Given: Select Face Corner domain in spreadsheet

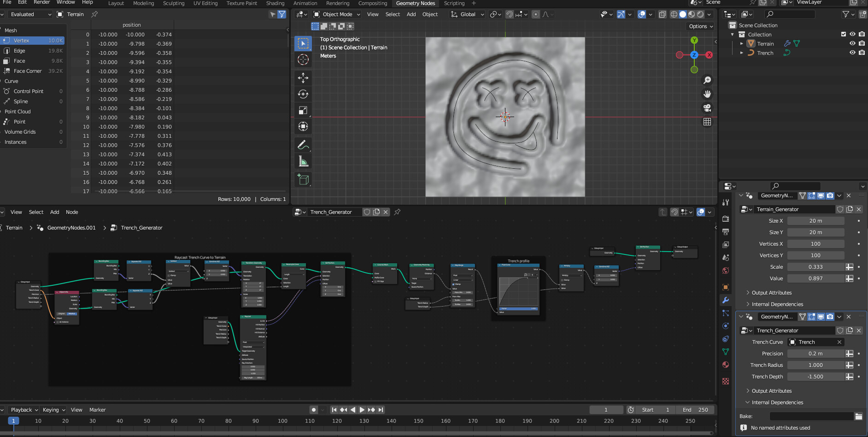Looking at the screenshot, I should pos(33,71).
